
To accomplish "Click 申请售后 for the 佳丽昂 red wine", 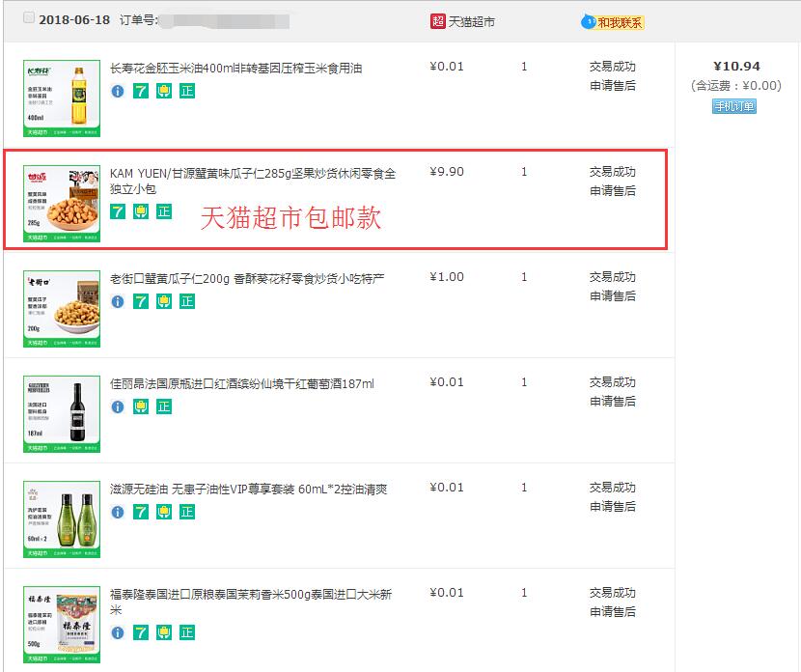I will (613, 402).
